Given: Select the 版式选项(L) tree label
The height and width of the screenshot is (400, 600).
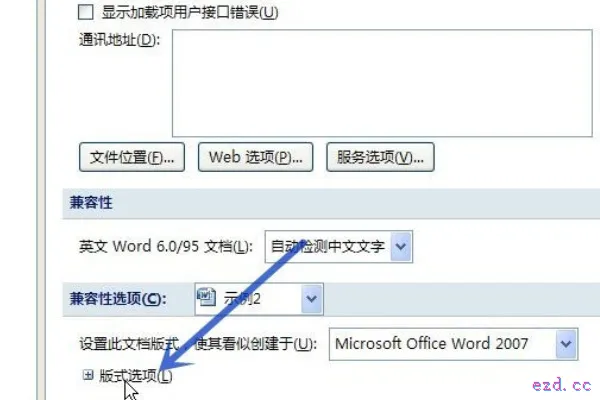Looking at the screenshot, I should click(135, 376).
